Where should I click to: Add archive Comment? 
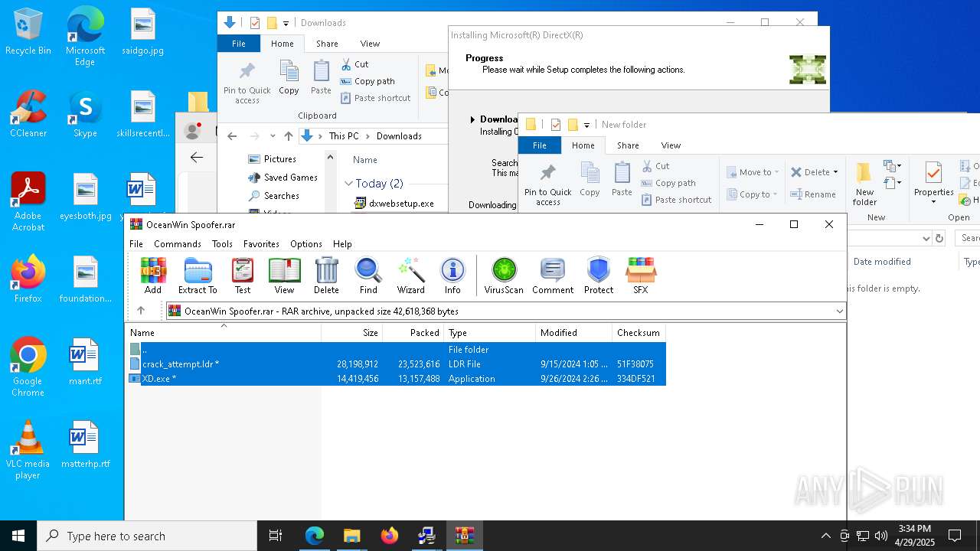pos(553,275)
